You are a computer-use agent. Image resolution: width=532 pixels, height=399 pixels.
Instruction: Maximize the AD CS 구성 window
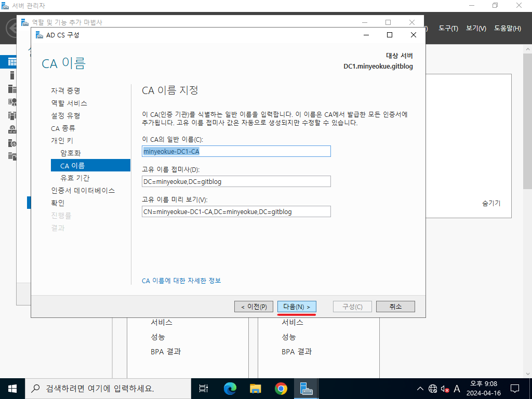tap(390, 35)
